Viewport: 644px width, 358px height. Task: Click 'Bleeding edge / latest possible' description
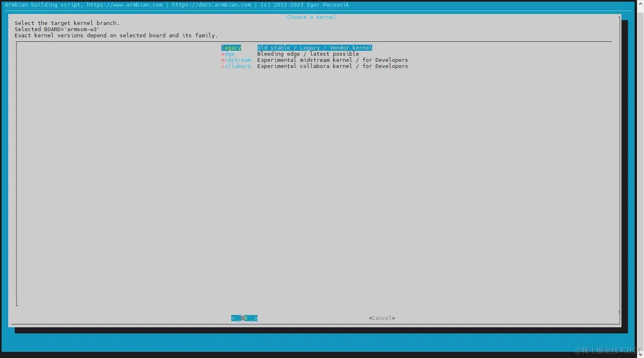tap(308, 54)
